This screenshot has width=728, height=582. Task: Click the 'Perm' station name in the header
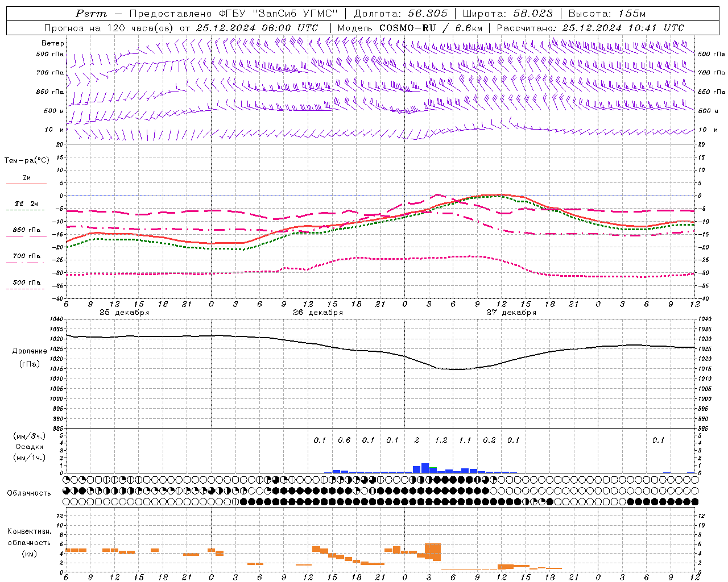point(90,14)
